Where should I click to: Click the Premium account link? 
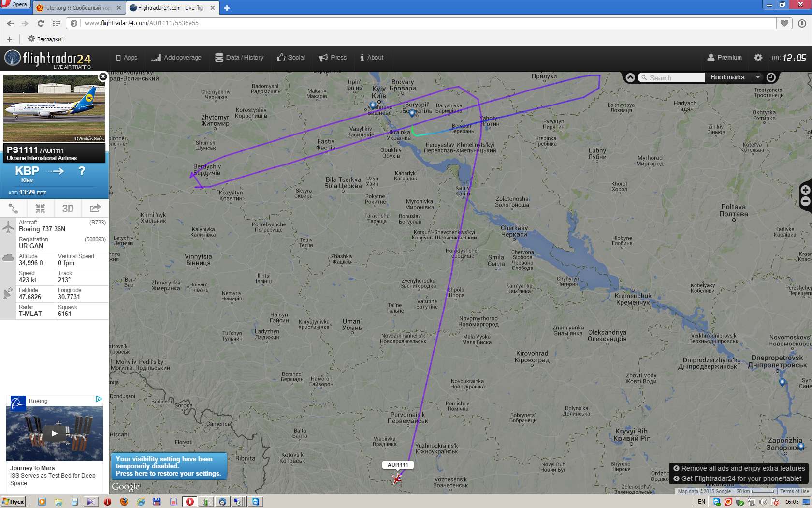725,58
